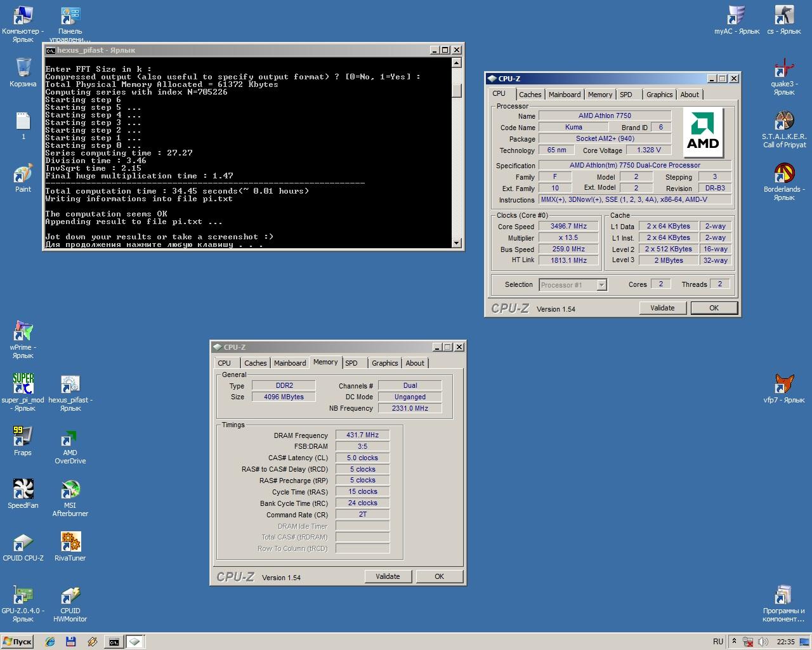
Task: Open the Start menu (Пуск)
Action: click(x=17, y=642)
